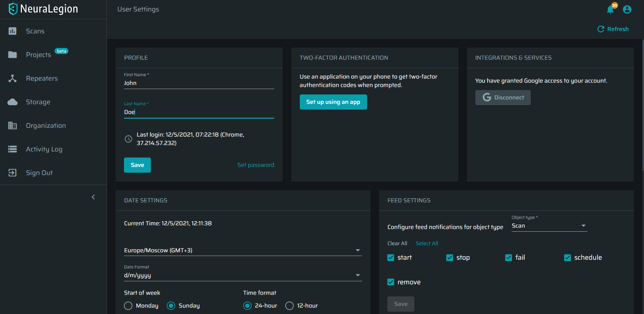Viewport: 644px width, 314px height.
Task: Click the Scans chart icon
Action: 12,31
